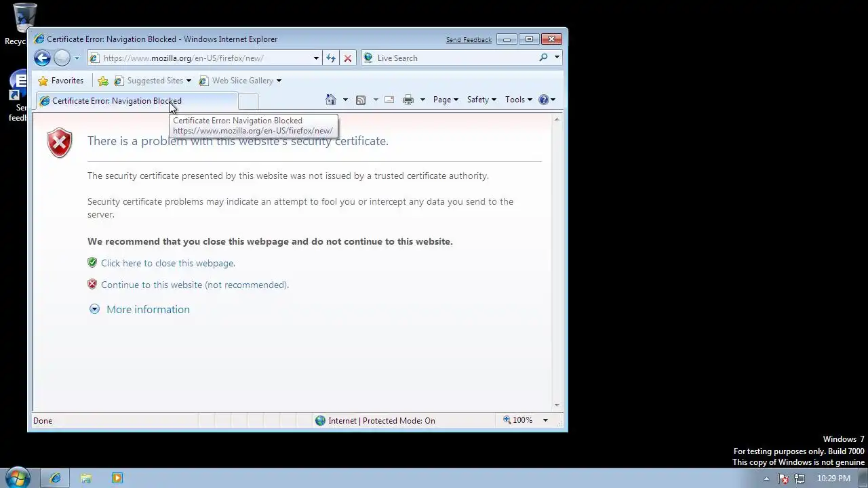Screen dimensions: 868x488
Task: Select the Certificate Error: Navigation Blocked tab
Action: coord(136,101)
